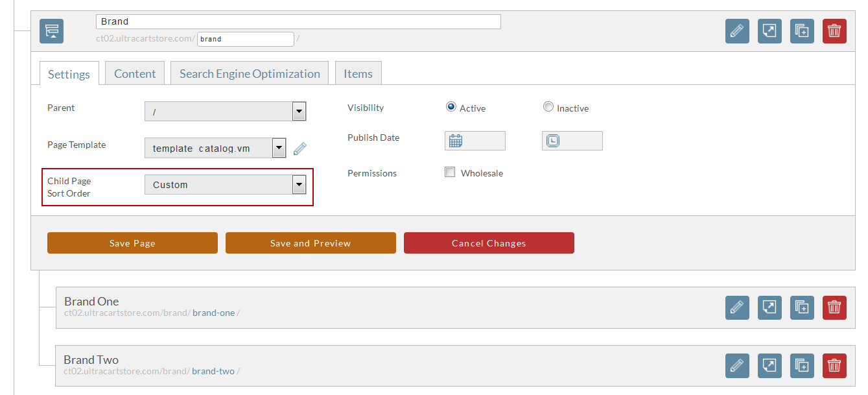Open the publish date calendar picker
This screenshot has width=868, height=395.
(x=456, y=141)
